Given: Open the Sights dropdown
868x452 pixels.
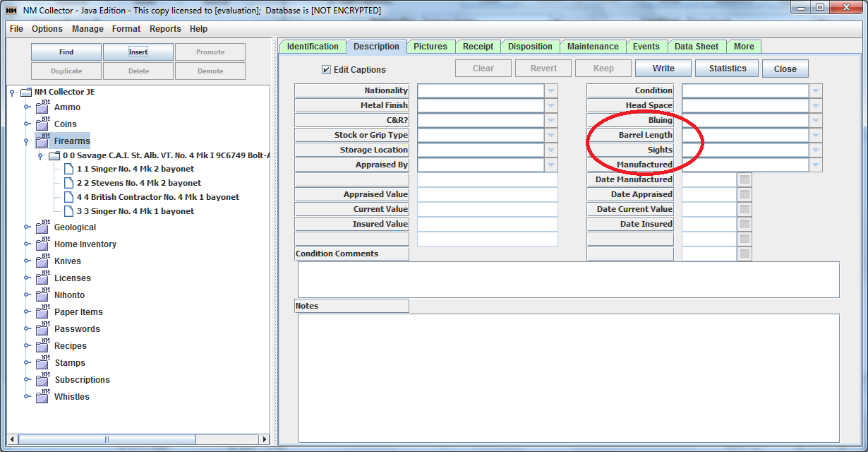Looking at the screenshot, I should pos(816,150).
